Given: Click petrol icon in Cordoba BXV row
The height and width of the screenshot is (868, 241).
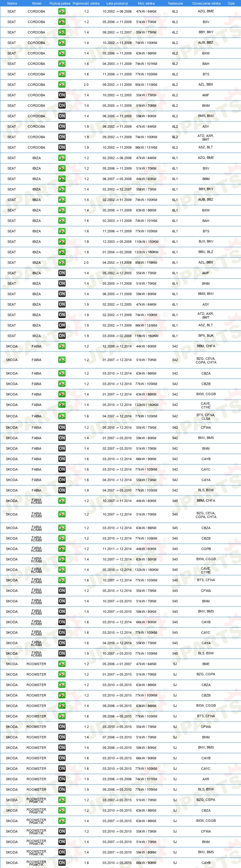Looking at the screenshot, I should pyautogui.click(x=62, y=22).
